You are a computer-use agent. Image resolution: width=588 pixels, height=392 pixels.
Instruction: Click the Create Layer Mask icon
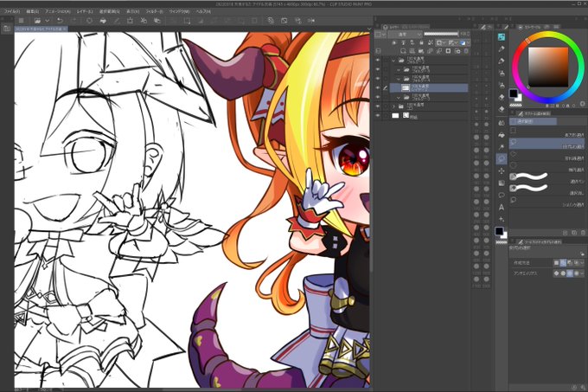(448, 51)
